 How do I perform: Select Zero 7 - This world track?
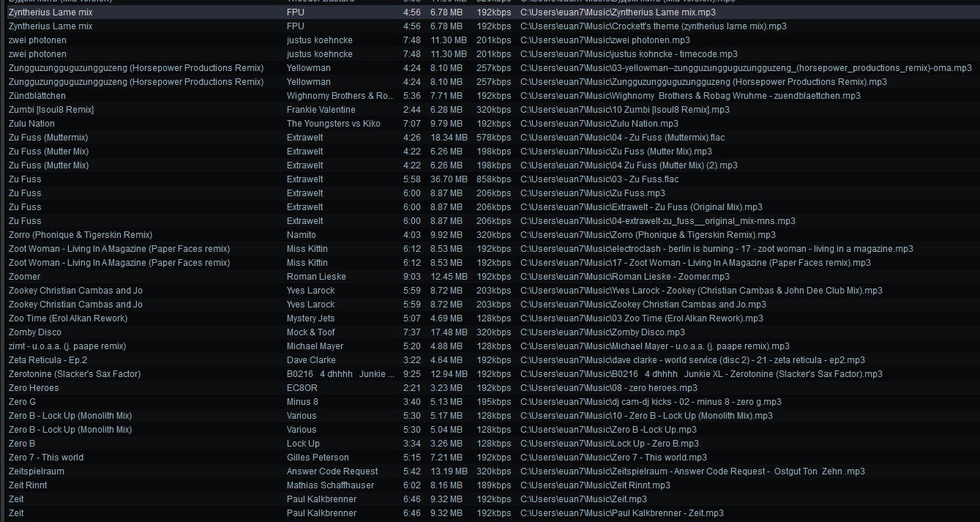46,458
